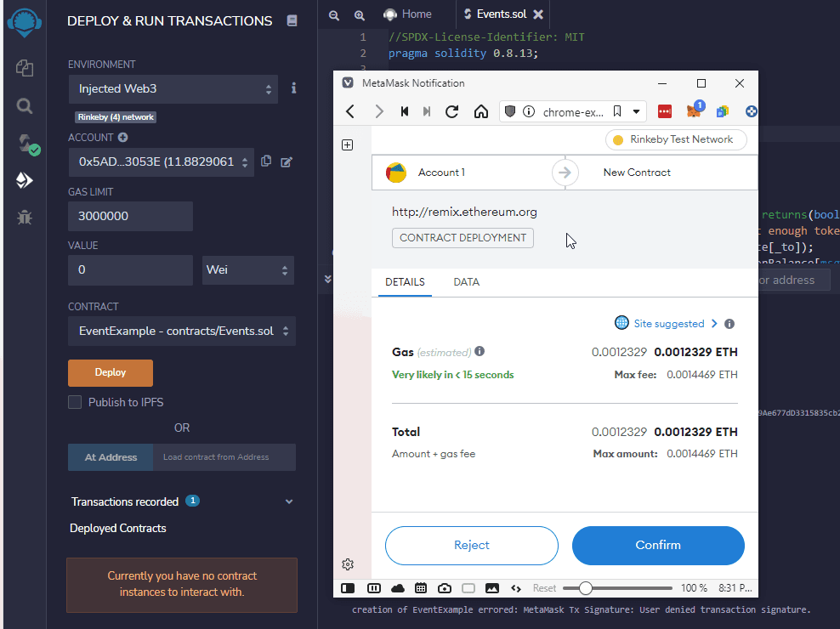Screen dimensions: 840x629
Task: Click the Rinkeby Test Network pill
Action: 676,140
